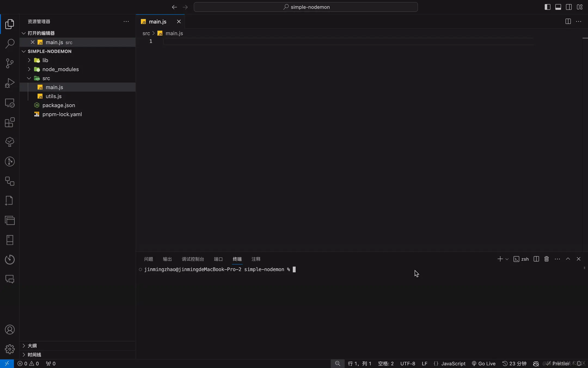Toggle the secondary sidebar visibility
Viewport: 588px width, 368px height.
point(569,7)
